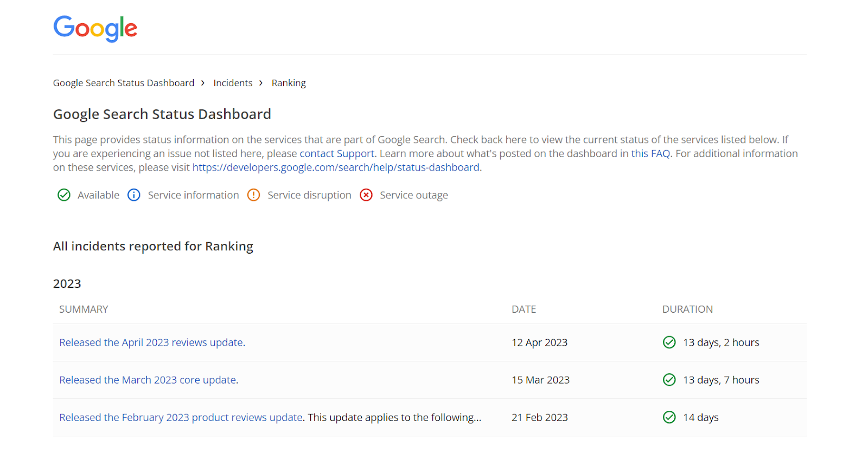Open the April 2023 reviews update incident
This screenshot has height=459, width=868.
[x=151, y=342]
